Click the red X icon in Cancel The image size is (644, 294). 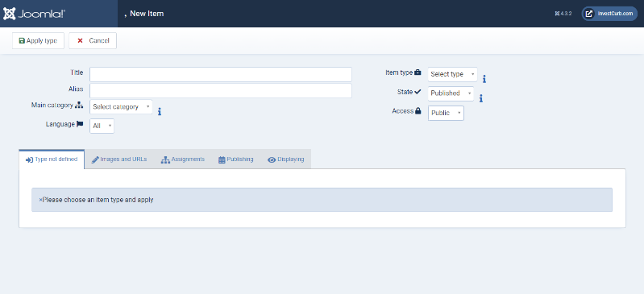click(x=80, y=40)
